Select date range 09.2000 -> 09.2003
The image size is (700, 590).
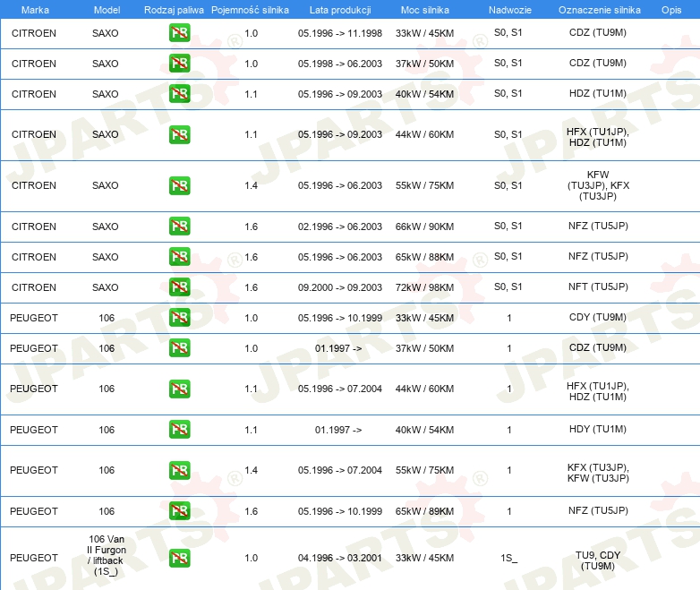pos(340,287)
